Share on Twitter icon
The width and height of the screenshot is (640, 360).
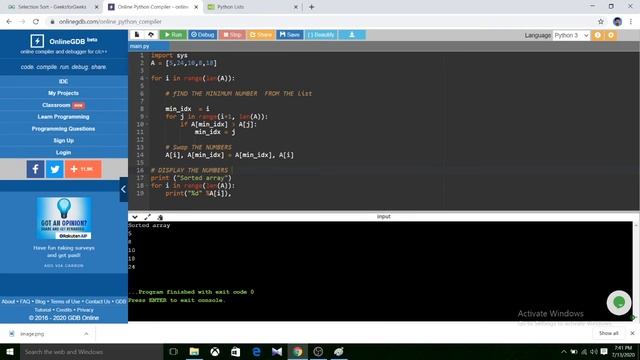point(55,169)
